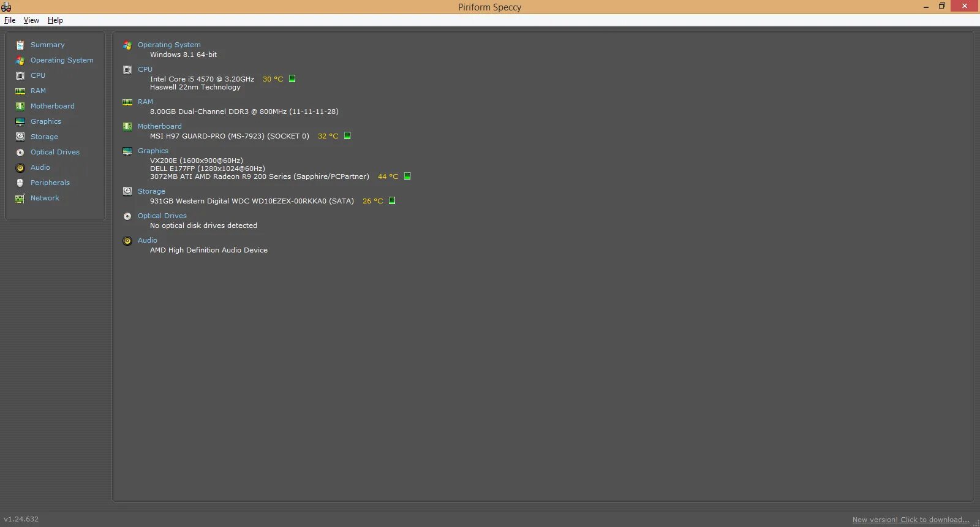Click the DELL E177FP monitor text
Viewport: 980px width, 527px height.
coord(208,169)
